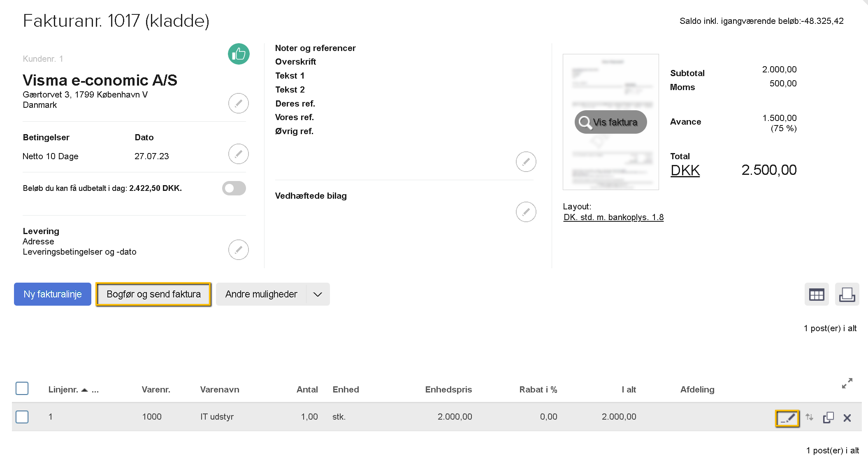Screen dimensions: 868x462
Task: Check the select-all lines header checkbox
Action: [x=22, y=388]
